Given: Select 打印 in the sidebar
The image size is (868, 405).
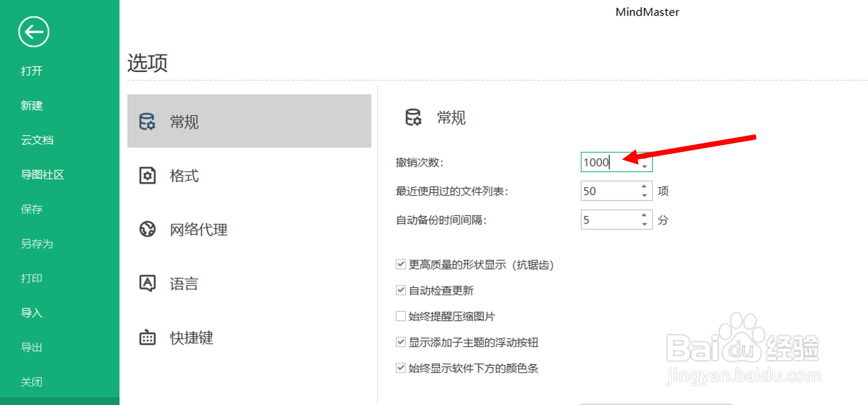Looking at the screenshot, I should (x=32, y=278).
